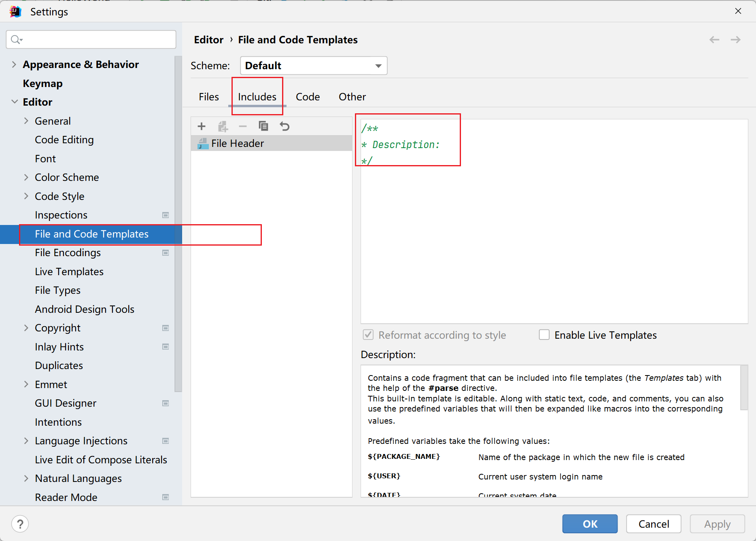
Task: Click the Create Template plus icon
Action: click(x=202, y=126)
